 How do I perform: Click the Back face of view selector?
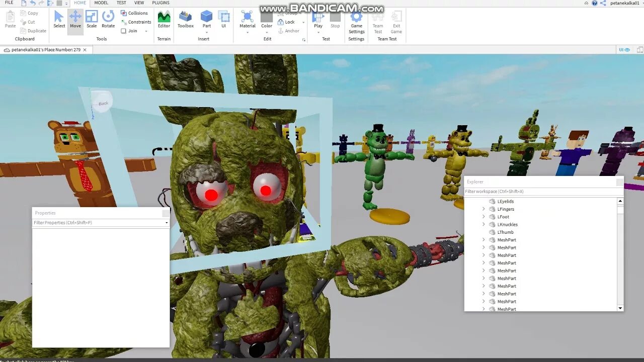click(x=103, y=103)
